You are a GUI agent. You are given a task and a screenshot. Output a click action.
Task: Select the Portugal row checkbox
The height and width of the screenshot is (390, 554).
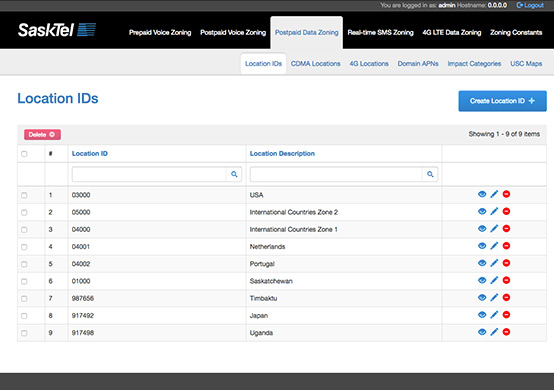(24, 264)
